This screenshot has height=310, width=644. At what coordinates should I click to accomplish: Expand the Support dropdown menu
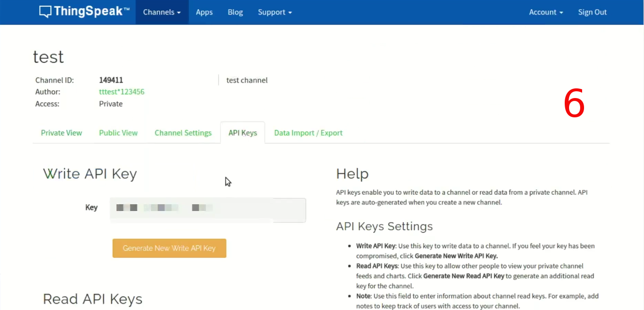click(x=275, y=12)
